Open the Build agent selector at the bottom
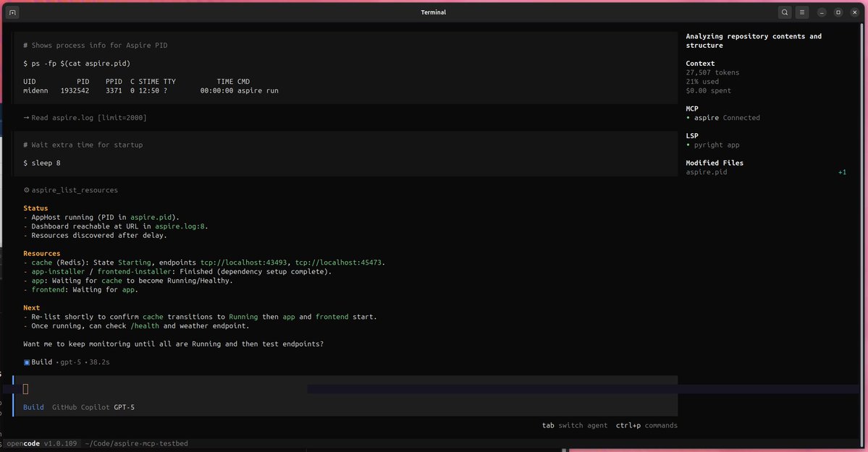Viewport: 868px width, 452px height. tap(33, 406)
